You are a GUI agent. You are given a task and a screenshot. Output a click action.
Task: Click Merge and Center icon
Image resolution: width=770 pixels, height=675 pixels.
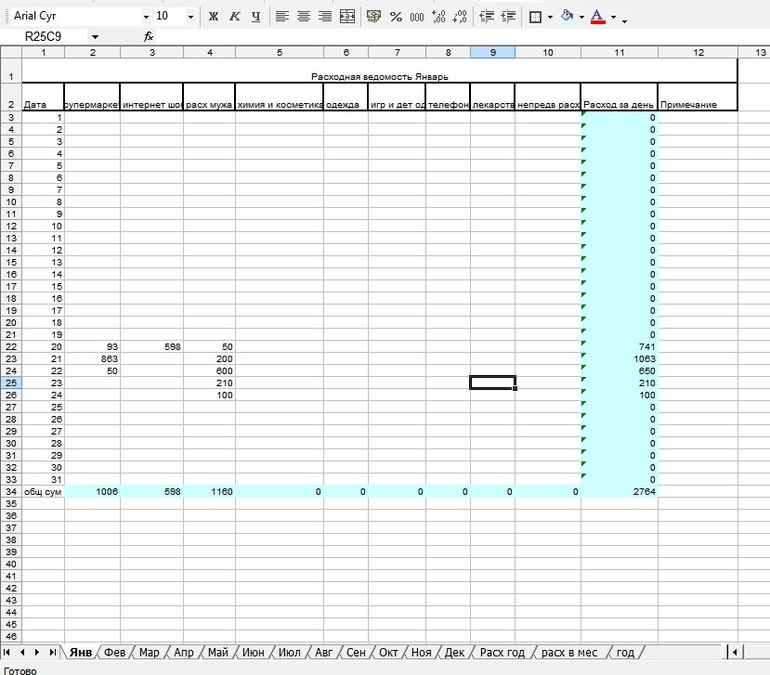click(x=347, y=17)
